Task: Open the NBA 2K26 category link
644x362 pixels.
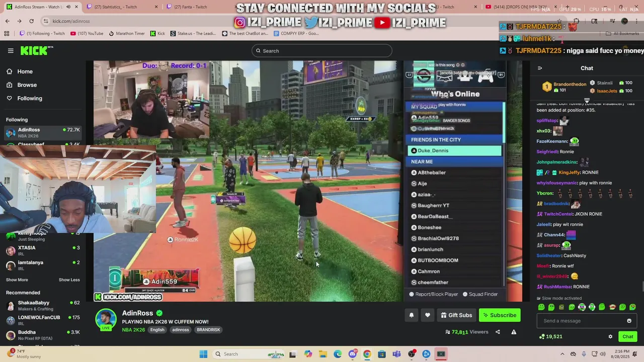Action: pyautogui.click(x=133, y=330)
